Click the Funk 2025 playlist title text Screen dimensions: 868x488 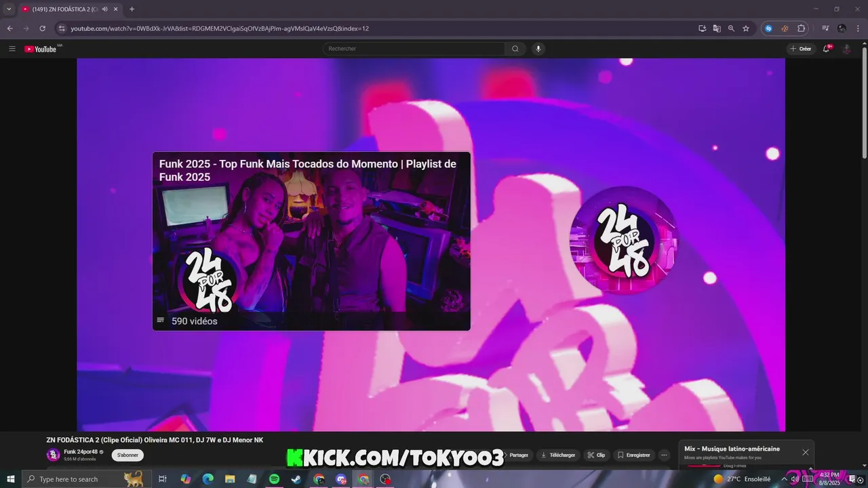pyautogui.click(x=307, y=170)
